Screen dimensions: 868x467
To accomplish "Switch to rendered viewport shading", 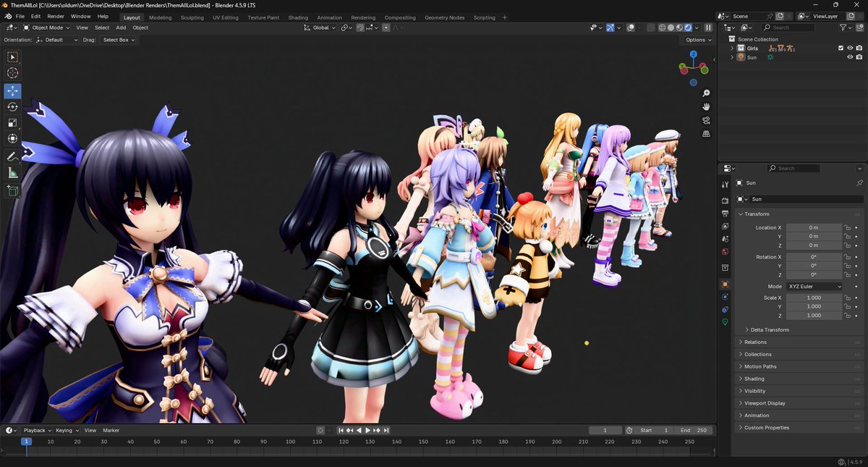I will (x=688, y=28).
